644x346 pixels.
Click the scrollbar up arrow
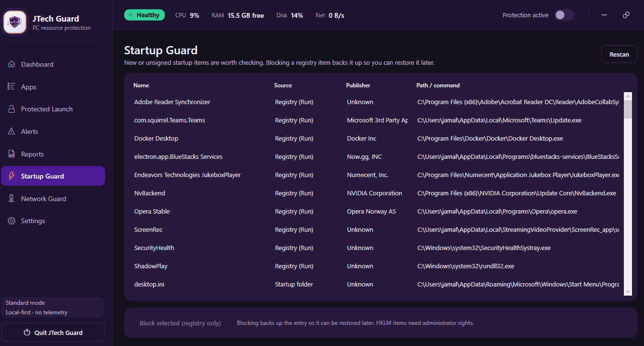[628, 96]
